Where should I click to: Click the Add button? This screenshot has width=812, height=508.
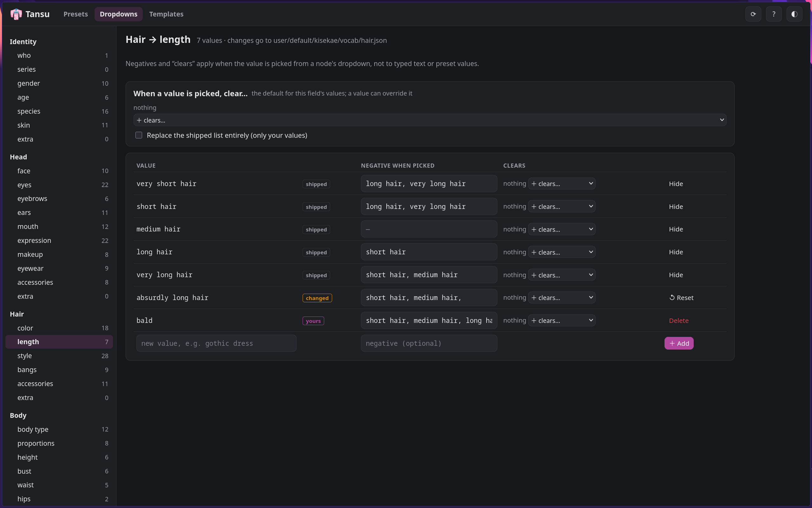(x=679, y=343)
